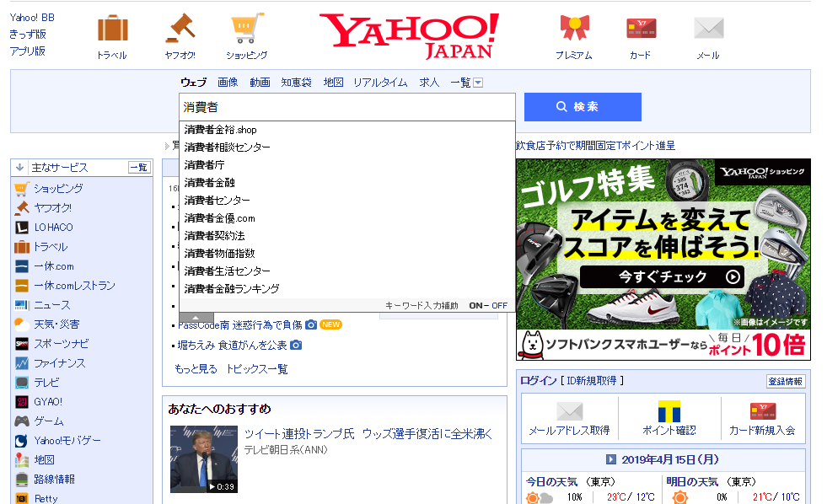Click card icon for カード新規入会
The image size is (827, 504).
pos(763,411)
